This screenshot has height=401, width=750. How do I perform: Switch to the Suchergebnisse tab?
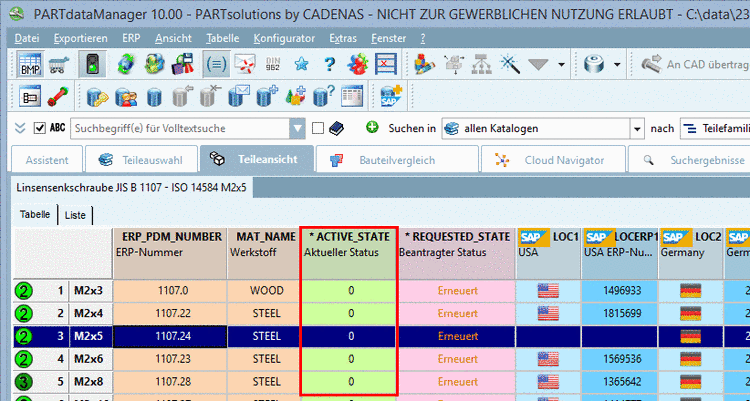(689, 160)
